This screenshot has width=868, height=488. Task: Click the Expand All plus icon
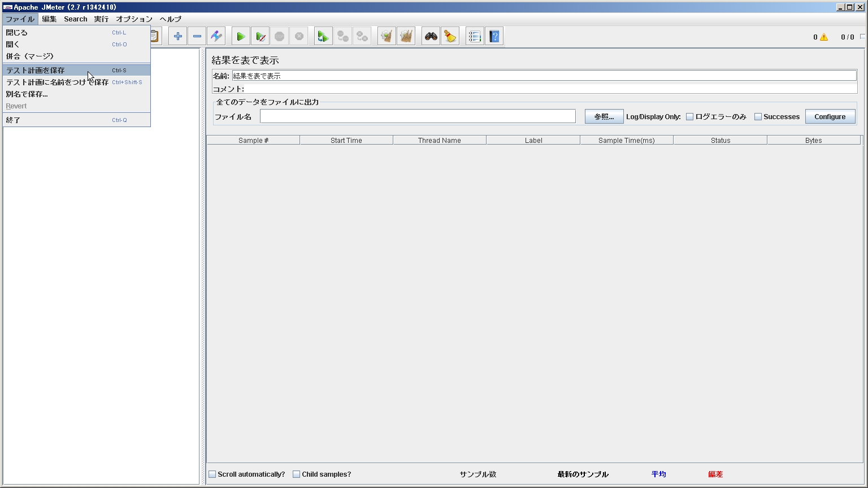click(178, 37)
